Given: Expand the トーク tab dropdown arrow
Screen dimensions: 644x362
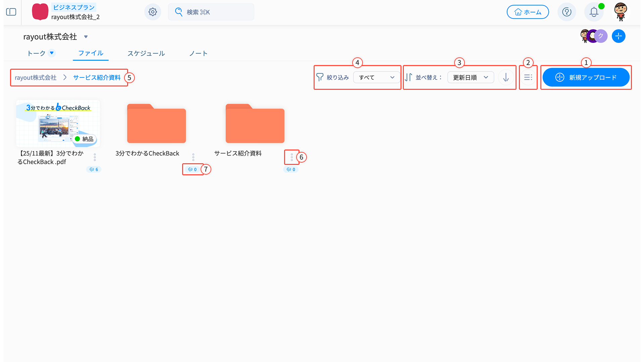Looking at the screenshot, I should [x=52, y=53].
